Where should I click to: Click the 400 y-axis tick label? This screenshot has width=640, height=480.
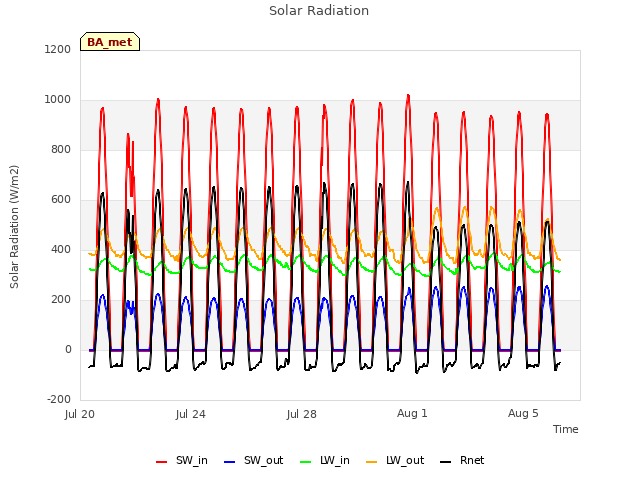point(61,249)
